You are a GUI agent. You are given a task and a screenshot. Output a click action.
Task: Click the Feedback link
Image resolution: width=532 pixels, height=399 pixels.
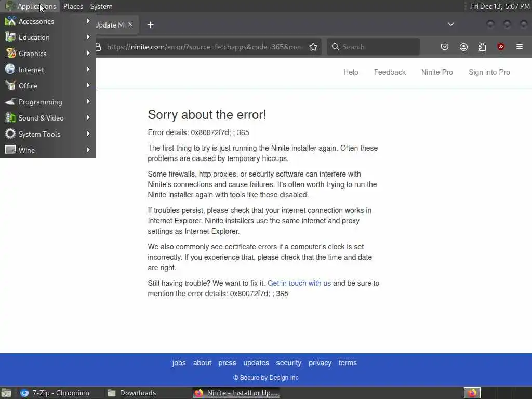(x=390, y=72)
